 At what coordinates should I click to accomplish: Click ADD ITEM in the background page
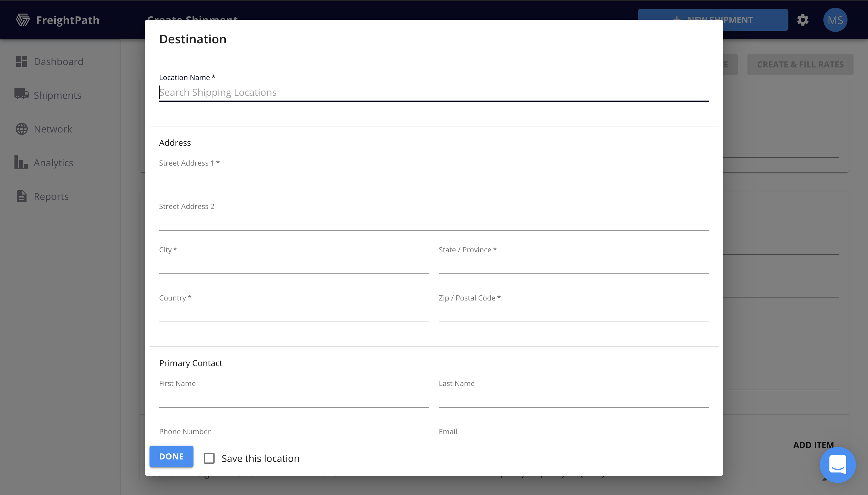coord(813,444)
